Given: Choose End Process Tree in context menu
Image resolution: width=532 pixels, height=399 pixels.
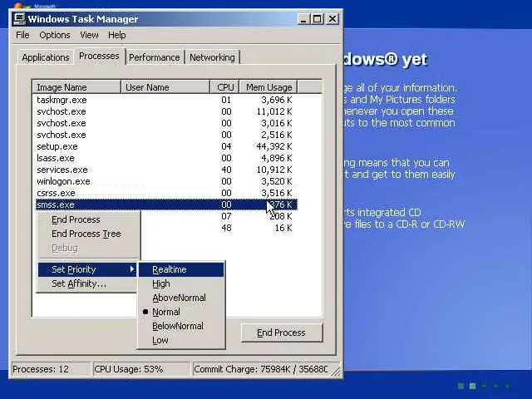Looking at the screenshot, I should (x=88, y=234).
